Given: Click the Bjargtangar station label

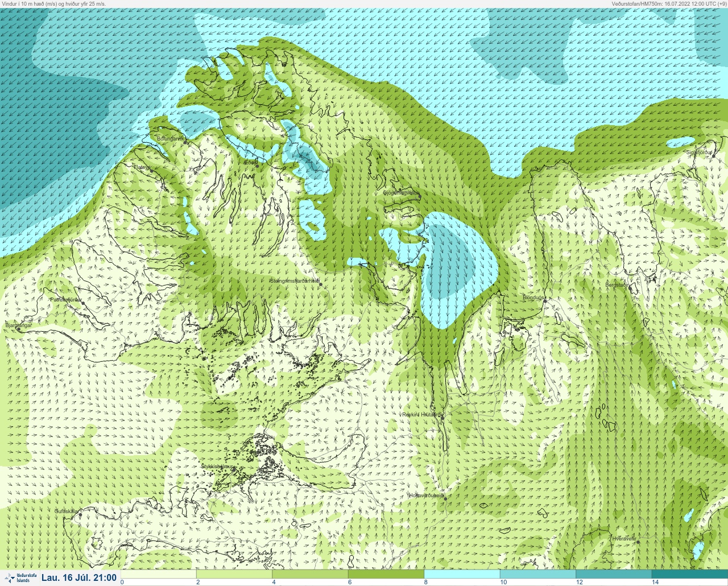Looking at the screenshot, I should (18, 325).
